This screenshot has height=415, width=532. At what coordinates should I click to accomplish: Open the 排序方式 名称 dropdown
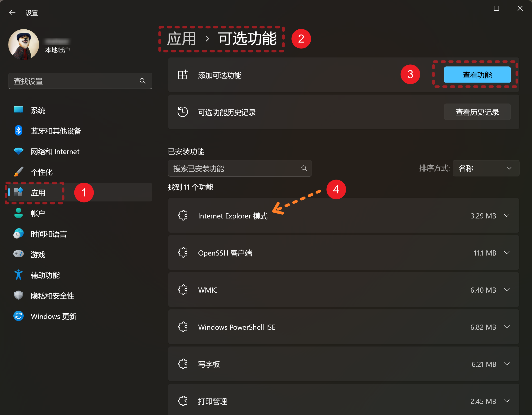(486, 168)
